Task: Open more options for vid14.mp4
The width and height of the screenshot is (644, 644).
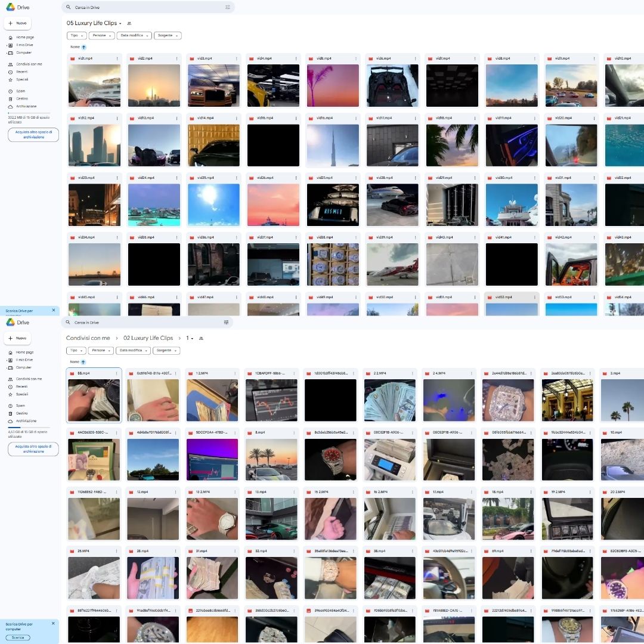Action: pyautogui.click(x=236, y=118)
